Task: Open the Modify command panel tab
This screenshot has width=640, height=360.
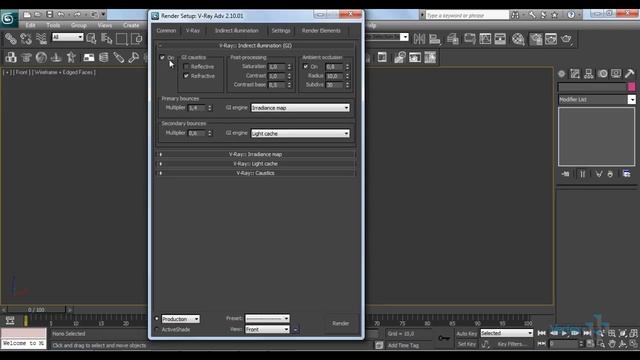Action: [575, 74]
